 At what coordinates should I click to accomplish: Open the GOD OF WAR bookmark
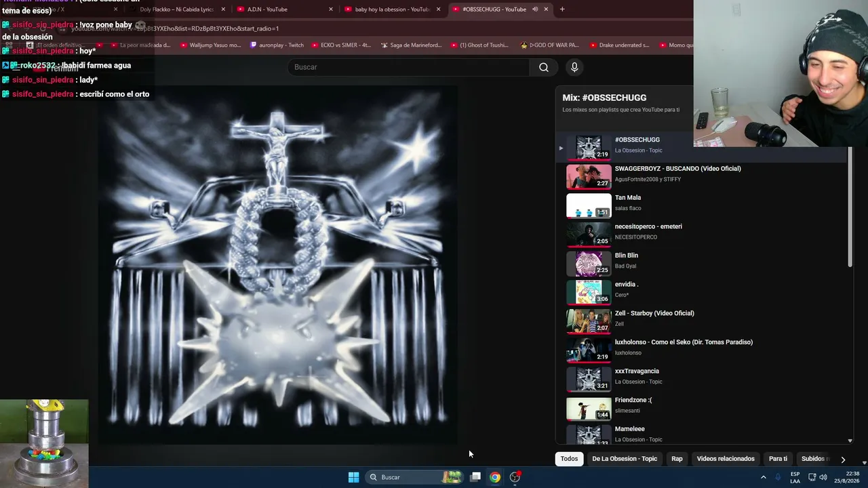[x=549, y=45]
